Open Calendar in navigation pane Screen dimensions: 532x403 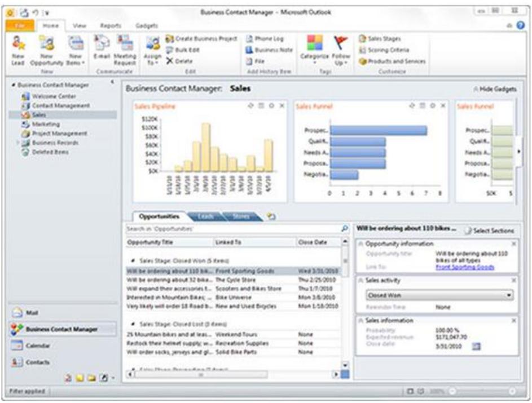[63, 346]
